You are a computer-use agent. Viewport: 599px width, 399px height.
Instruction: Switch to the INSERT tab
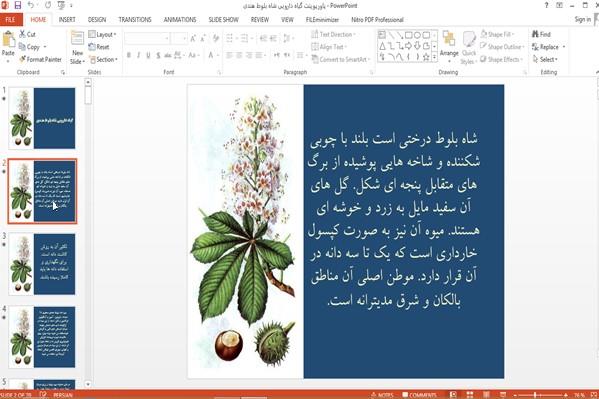(x=67, y=19)
